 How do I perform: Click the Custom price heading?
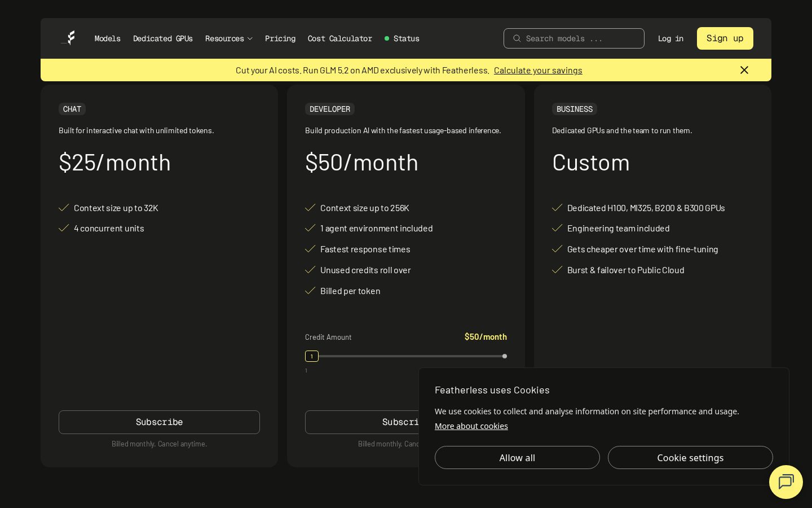(591, 163)
